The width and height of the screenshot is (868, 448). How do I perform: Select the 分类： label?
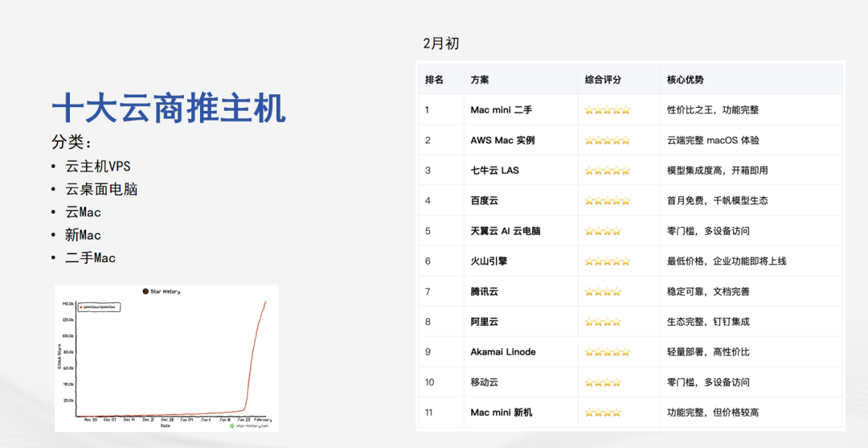click(x=72, y=142)
